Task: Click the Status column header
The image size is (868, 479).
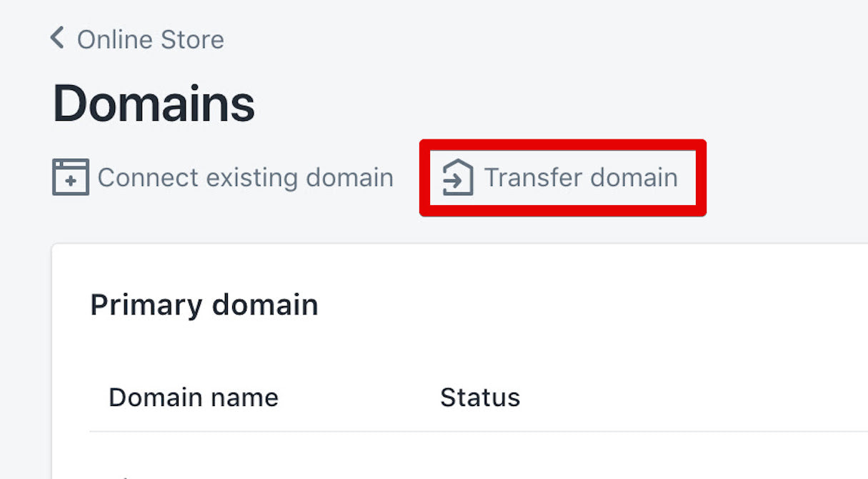Action: click(x=479, y=397)
